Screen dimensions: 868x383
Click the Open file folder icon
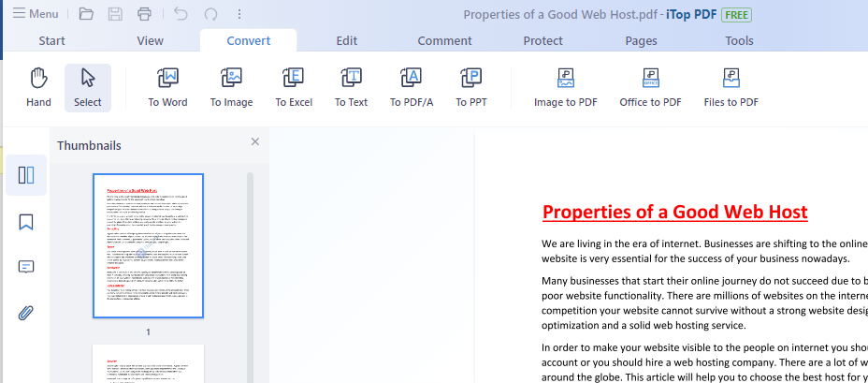click(x=86, y=14)
